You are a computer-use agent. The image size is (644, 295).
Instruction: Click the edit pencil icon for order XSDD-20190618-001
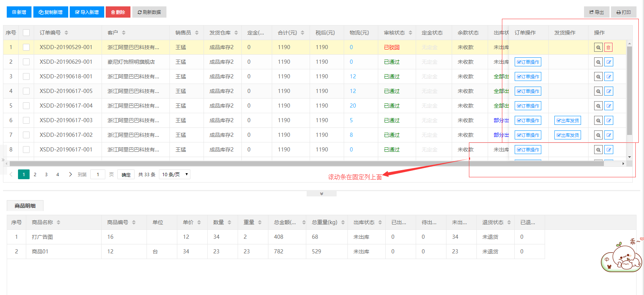tap(609, 77)
